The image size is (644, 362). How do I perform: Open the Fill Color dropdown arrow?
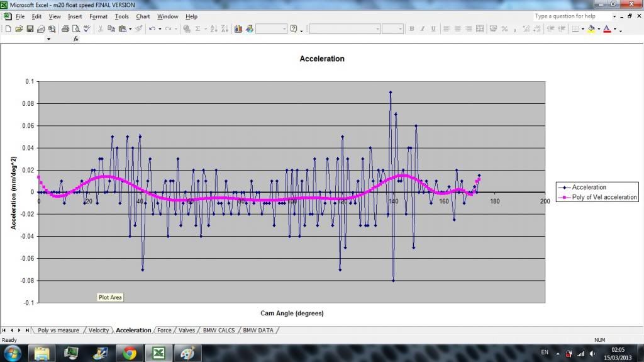click(598, 29)
